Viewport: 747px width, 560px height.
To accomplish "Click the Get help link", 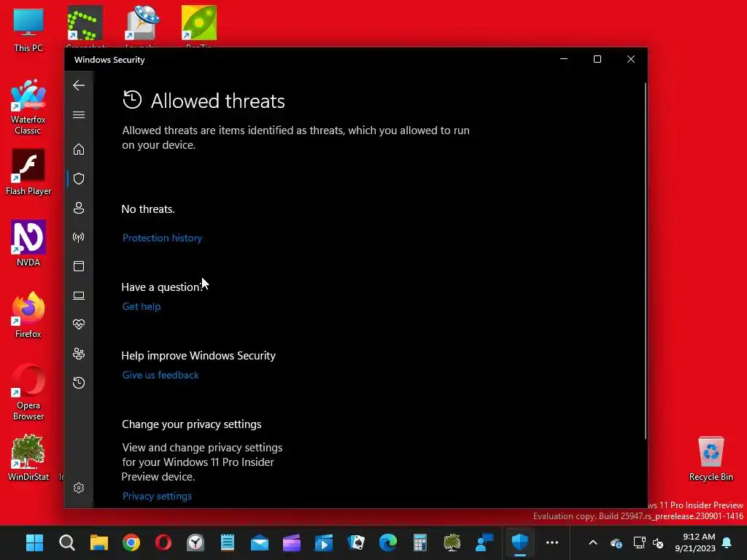I will coord(142,307).
